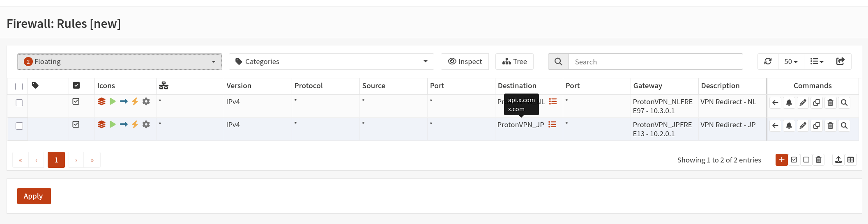Click into the Search input field
The height and width of the screenshot is (224, 868).
point(655,62)
